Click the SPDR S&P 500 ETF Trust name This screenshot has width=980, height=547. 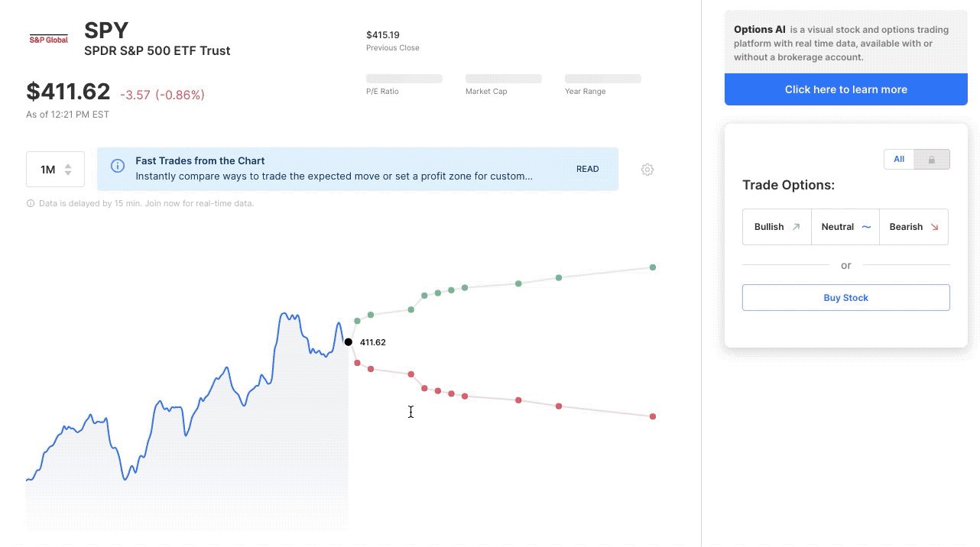click(x=157, y=51)
